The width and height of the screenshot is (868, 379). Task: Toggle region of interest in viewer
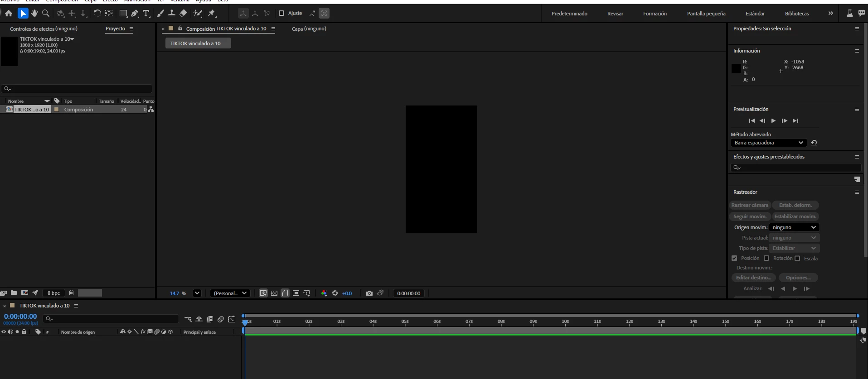point(296,293)
